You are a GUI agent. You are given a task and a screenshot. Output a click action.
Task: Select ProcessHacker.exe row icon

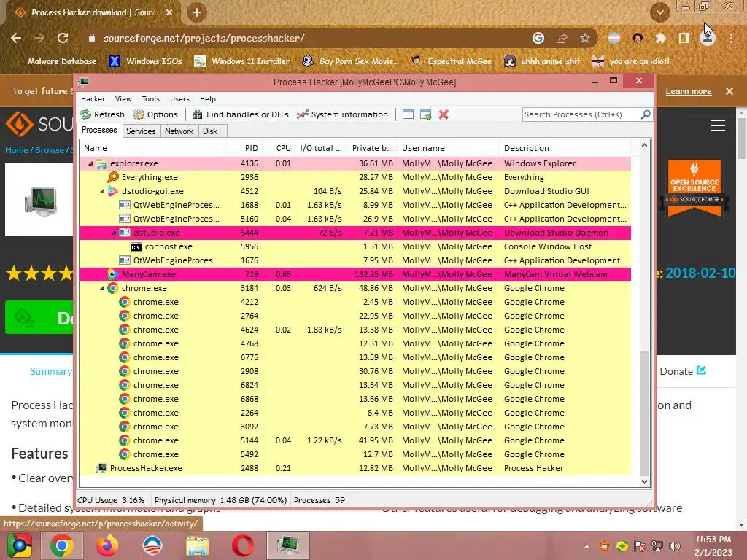(x=101, y=468)
